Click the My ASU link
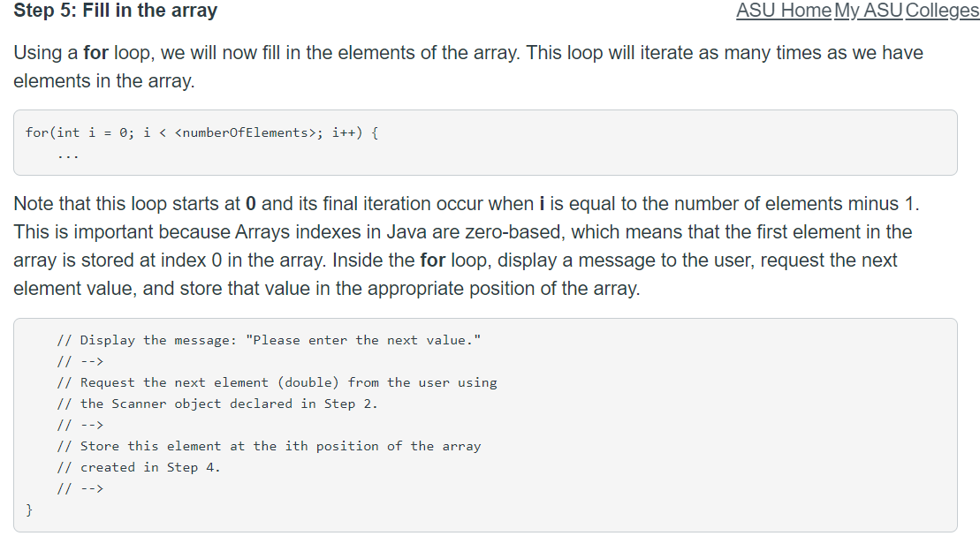 870,11
